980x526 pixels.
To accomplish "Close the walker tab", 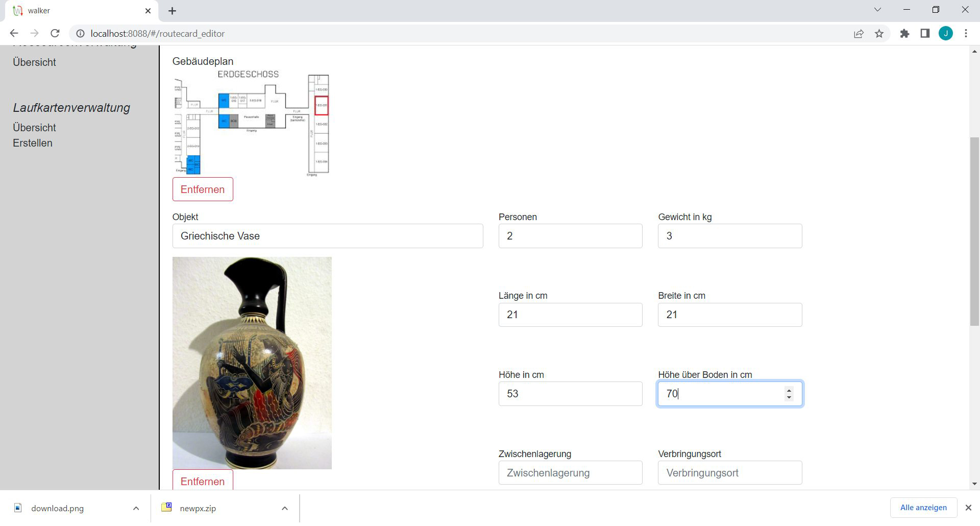I will pyautogui.click(x=148, y=11).
